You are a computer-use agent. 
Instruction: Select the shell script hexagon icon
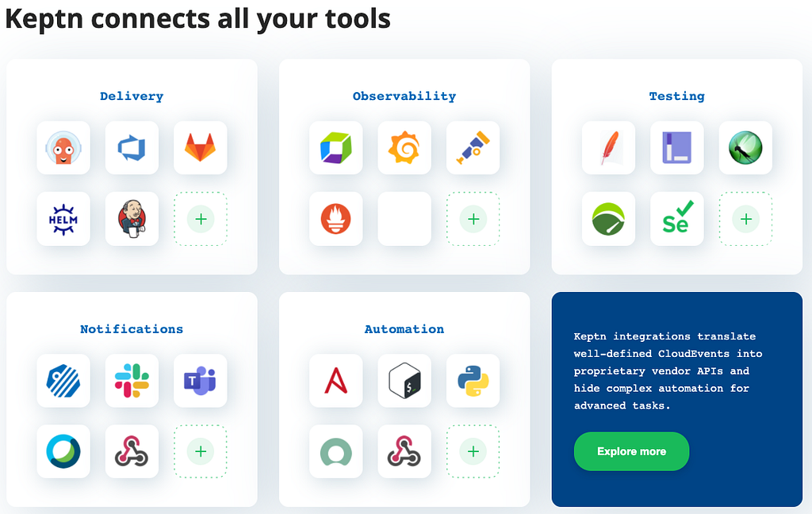click(x=404, y=380)
